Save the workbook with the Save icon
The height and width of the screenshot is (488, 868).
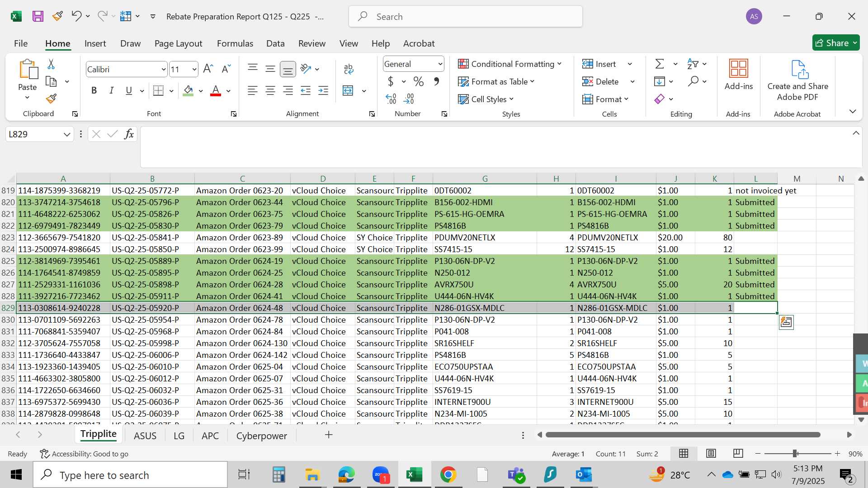(38, 17)
